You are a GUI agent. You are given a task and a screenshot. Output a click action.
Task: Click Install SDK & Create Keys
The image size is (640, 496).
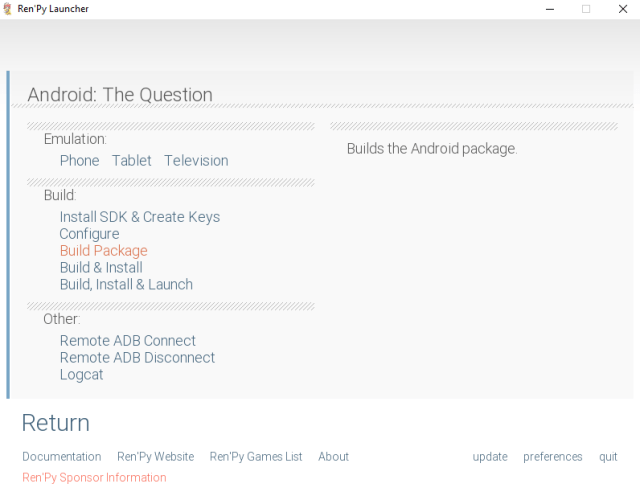point(140,217)
